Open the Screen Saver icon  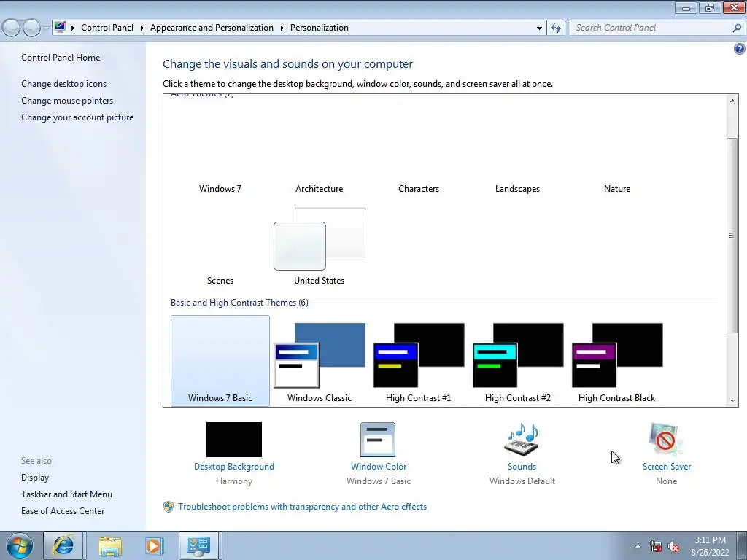pyautogui.click(x=666, y=440)
